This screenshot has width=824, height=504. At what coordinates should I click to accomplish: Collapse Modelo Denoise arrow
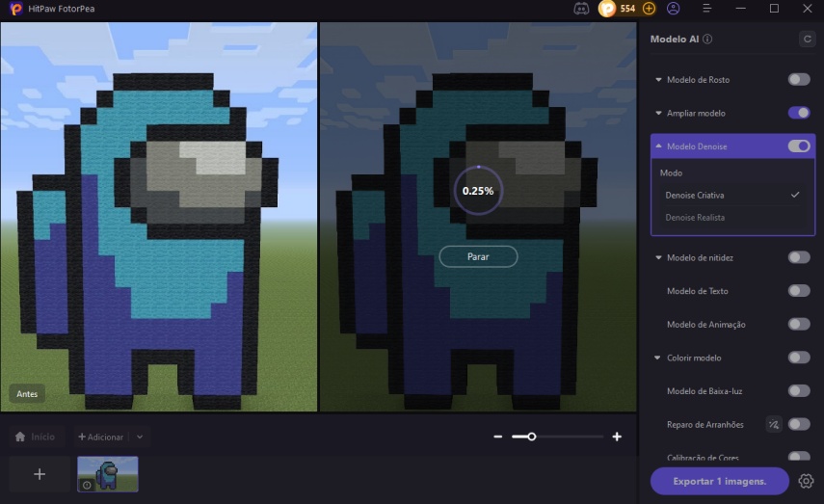pyautogui.click(x=658, y=146)
